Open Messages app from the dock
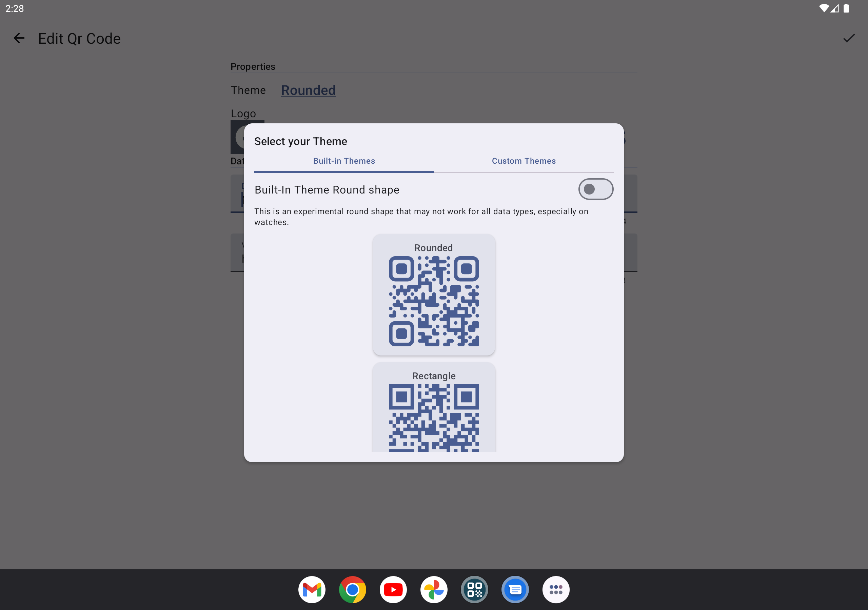This screenshot has height=610, width=868. (x=515, y=589)
